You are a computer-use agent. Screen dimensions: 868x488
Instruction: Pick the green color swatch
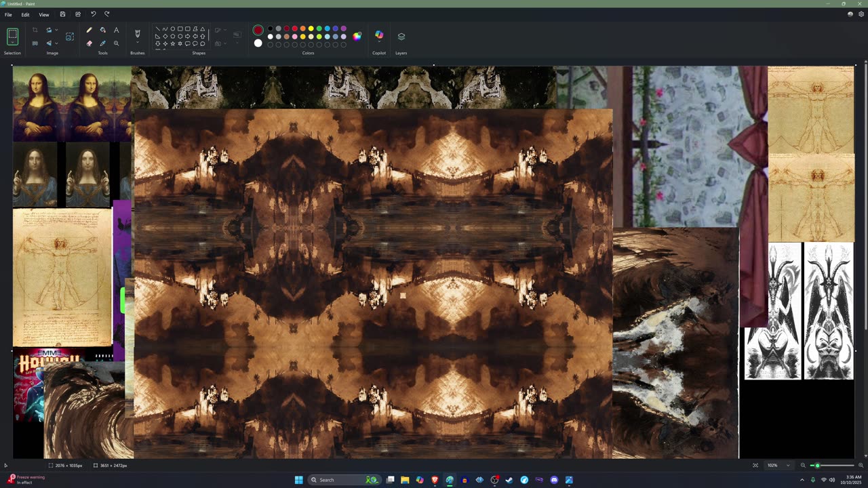click(x=319, y=28)
